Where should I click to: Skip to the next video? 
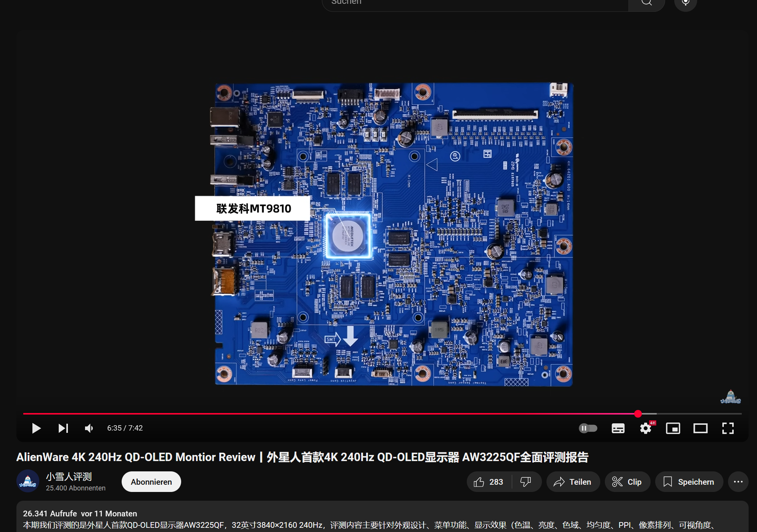coord(63,428)
